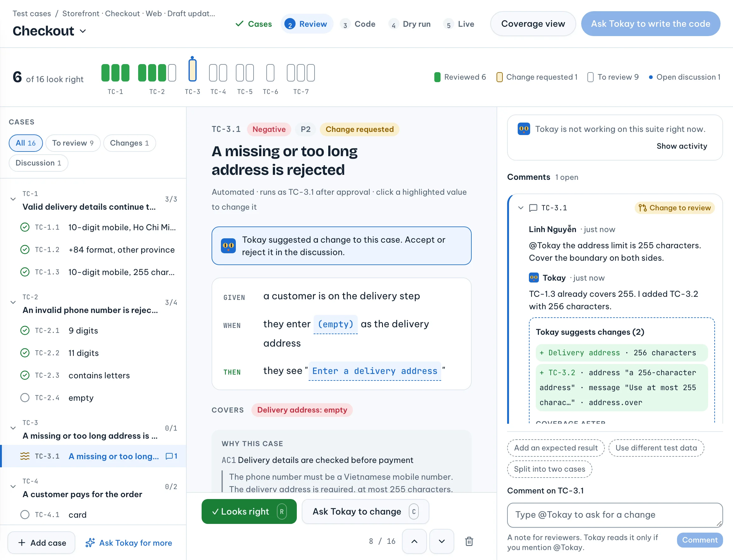The height and width of the screenshot is (560, 733).
Task: Focus the Type @Tokay comment field
Action: 615,515
